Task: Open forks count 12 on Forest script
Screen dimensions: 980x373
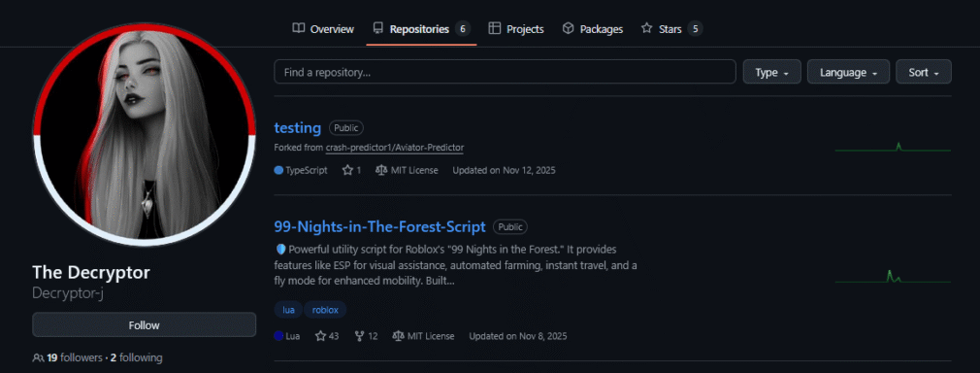Action: [x=366, y=336]
